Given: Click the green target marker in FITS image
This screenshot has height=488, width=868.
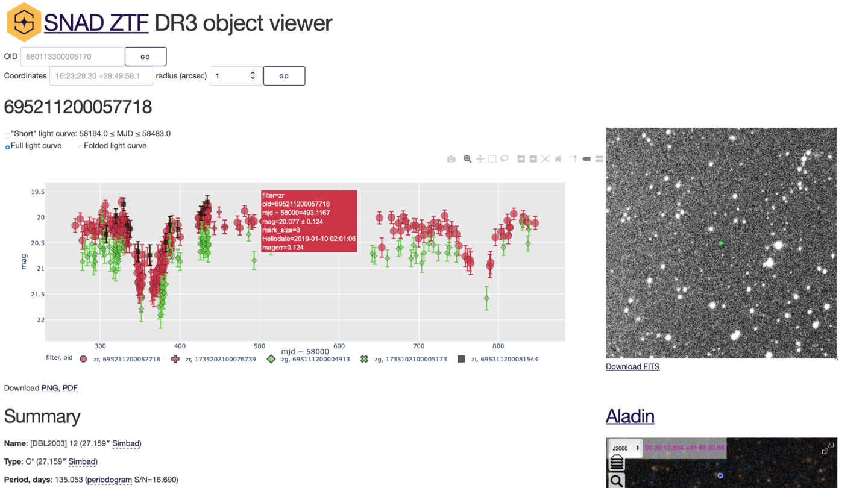Looking at the screenshot, I should point(721,243).
